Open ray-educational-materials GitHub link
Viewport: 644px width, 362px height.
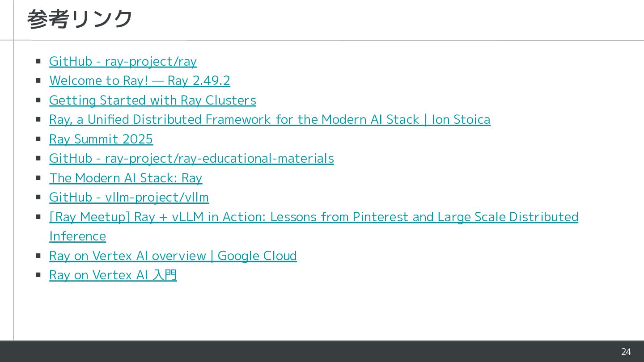(x=191, y=158)
